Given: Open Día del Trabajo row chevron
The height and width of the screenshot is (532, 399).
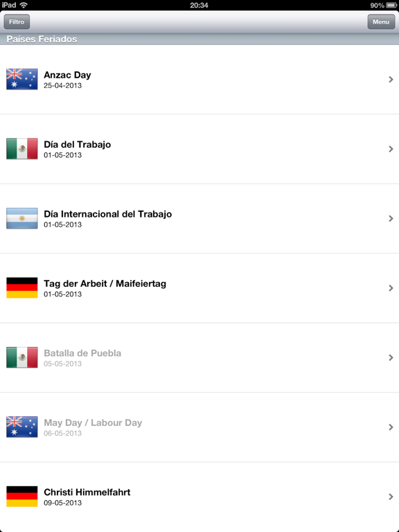Looking at the screenshot, I should click(391, 149).
